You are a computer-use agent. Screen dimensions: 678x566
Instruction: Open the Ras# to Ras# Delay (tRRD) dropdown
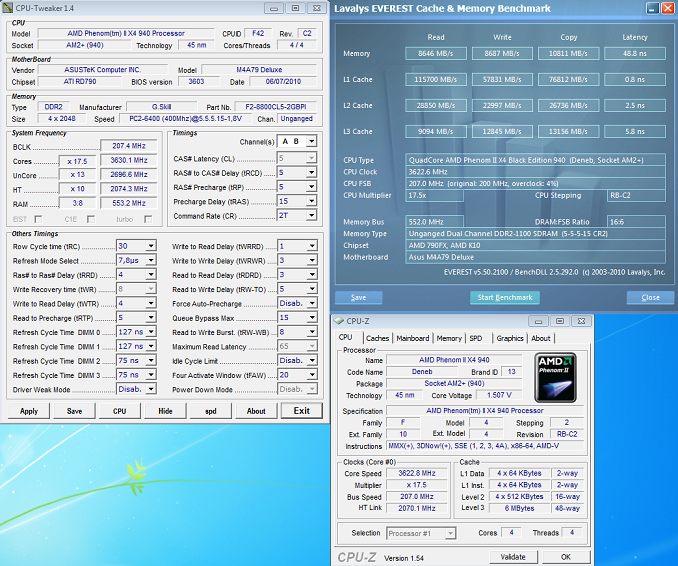pyautogui.click(x=150, y=275)
